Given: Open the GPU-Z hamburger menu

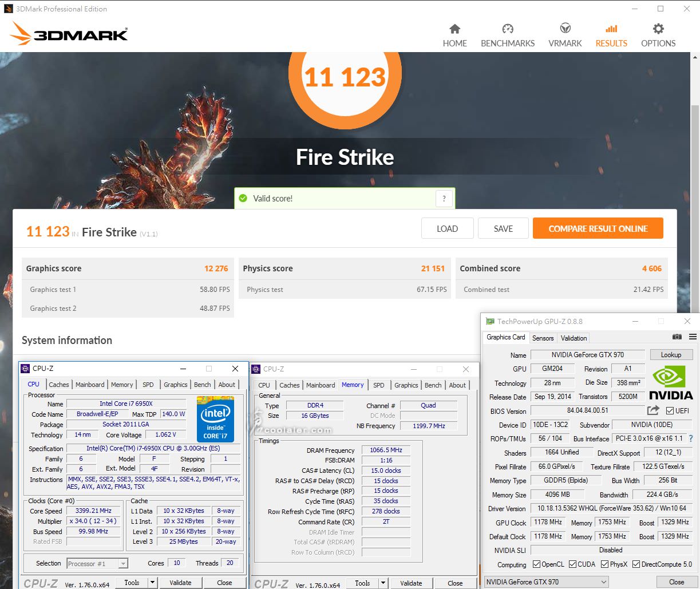Looking at the screenshot, I should click(x=693, y=337).
